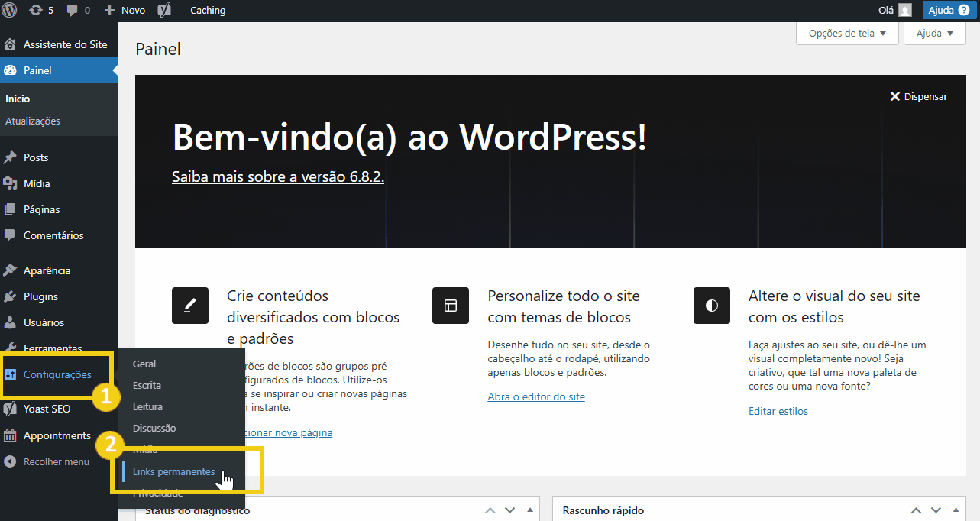Click the Caching item in admin bar

click(x=208, y=11)
